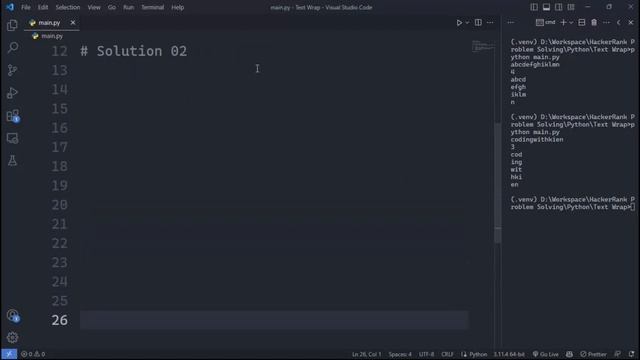This screenshot has height=360, width=640.
Task: Change encoding via UTF-8 status
Action: pos(427,354)
